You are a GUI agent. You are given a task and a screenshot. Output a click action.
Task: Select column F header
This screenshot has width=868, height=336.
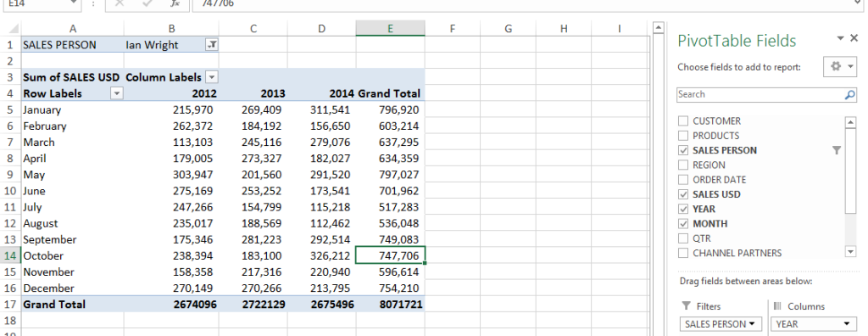pos(453,29)
